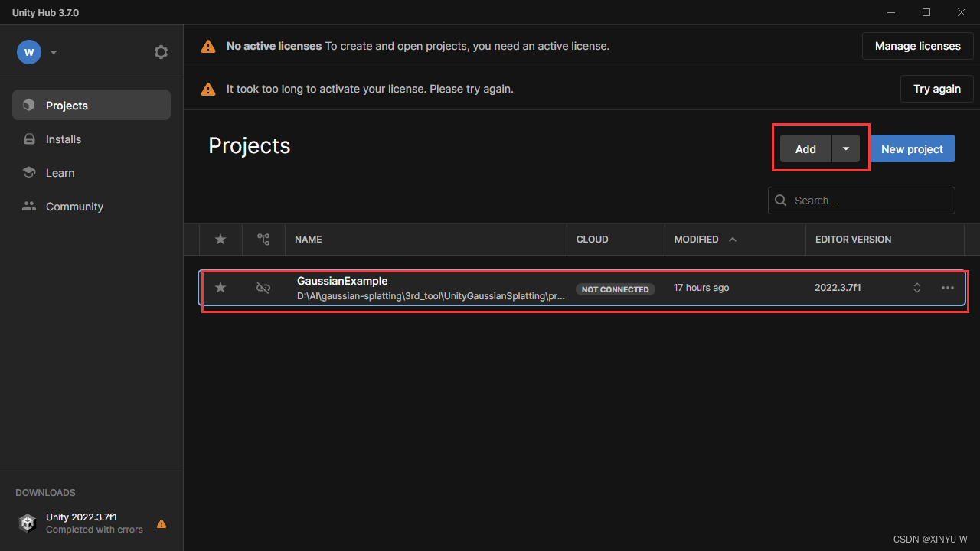The width and height of the screenshot is (980, 551).
Task: Click the Try again button
Action: click(936, 89)
